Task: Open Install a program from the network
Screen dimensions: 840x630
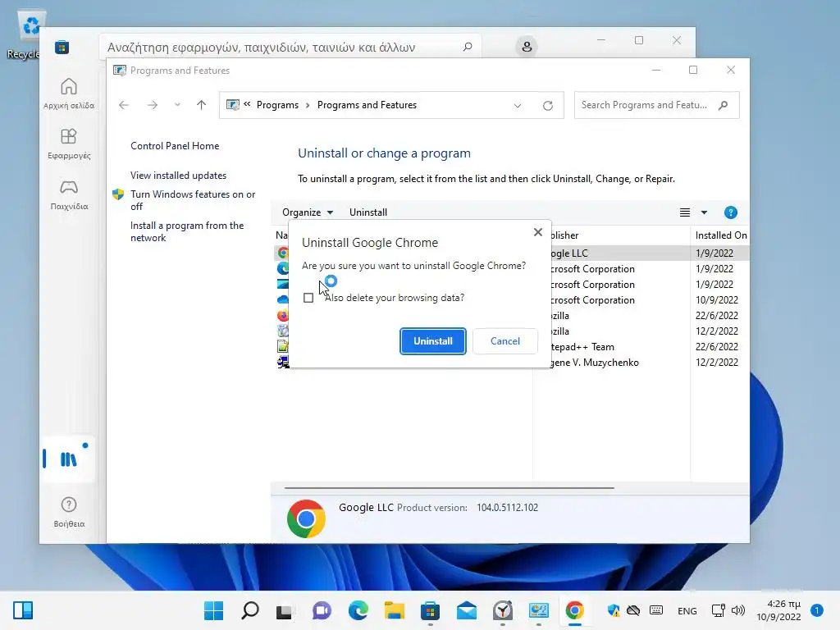Action: pos(187,231)
